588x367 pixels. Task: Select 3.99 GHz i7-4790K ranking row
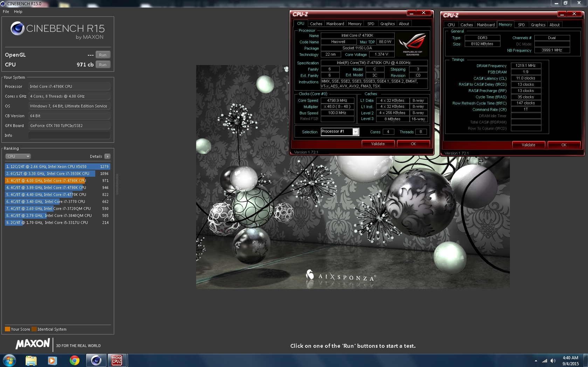click(x=57, y=188)
